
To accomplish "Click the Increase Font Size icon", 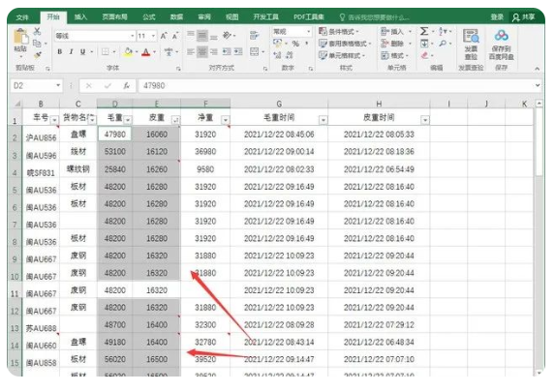I will (x=164, y=36).
